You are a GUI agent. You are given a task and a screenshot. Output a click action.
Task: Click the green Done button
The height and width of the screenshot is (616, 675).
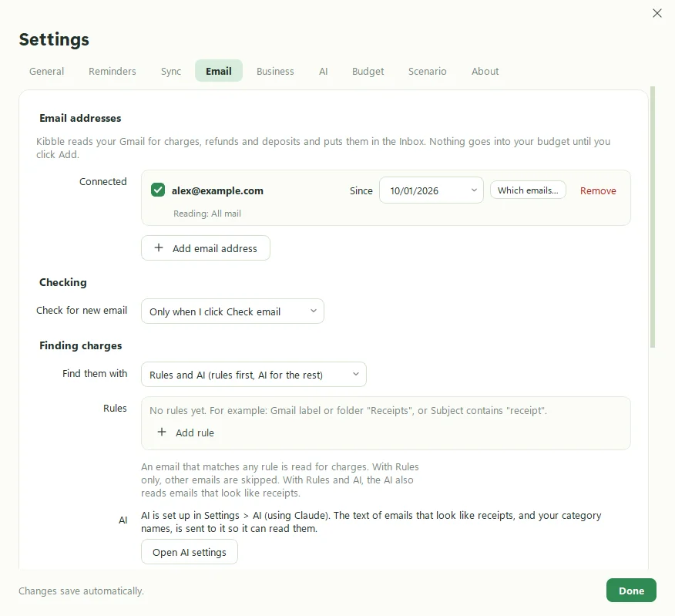631,590
